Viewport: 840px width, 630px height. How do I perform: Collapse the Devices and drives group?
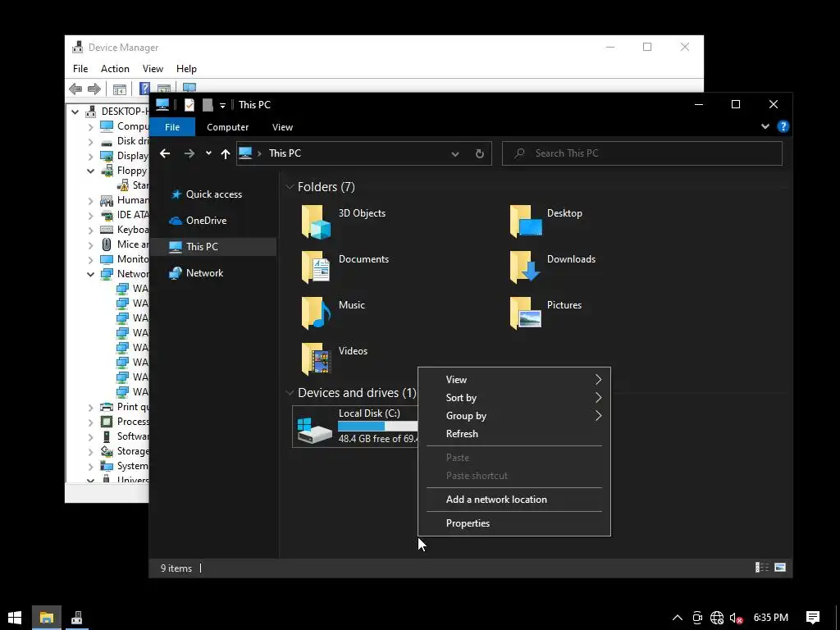click(x=290, y=393)
